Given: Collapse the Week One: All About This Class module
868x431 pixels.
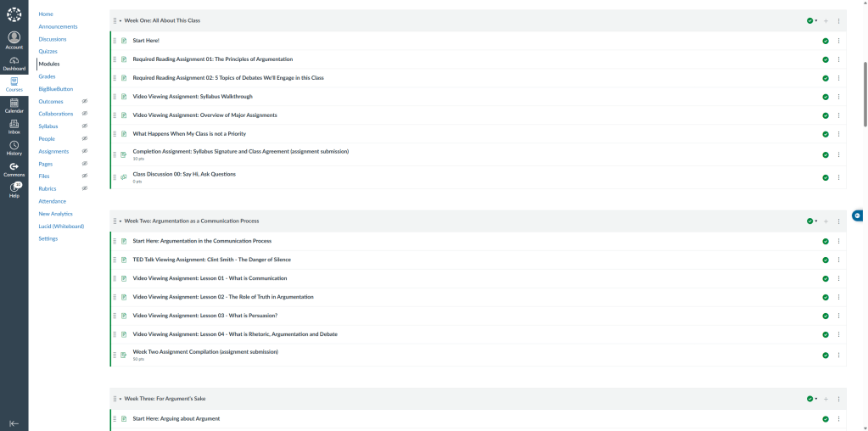Looking at the screenshot, I should click(x=120, y=20).
